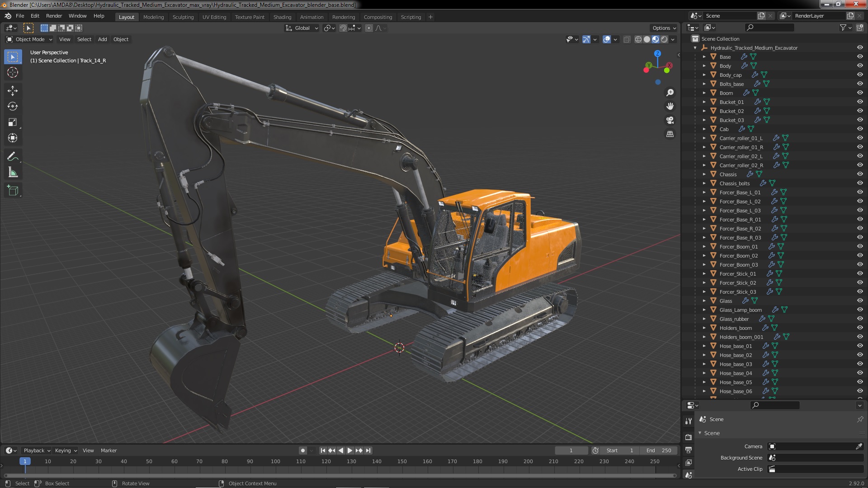
Task: Open the timeline Marker menu
Action: point(108,450)
